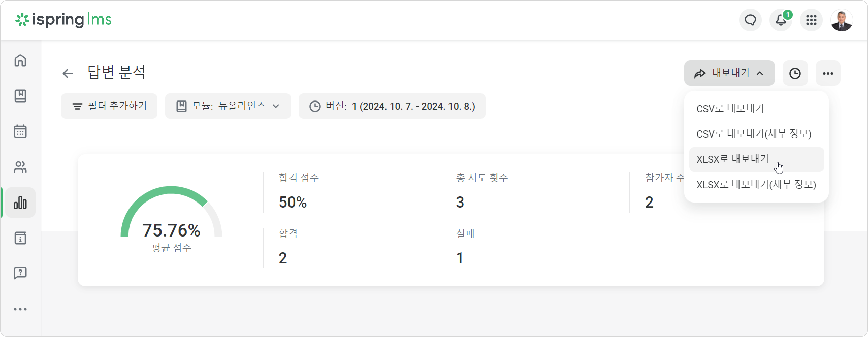The height and width of the screenshot is (337, 868).
Task: Open the apps grid launcher
Action: click(x=811, y=20)
